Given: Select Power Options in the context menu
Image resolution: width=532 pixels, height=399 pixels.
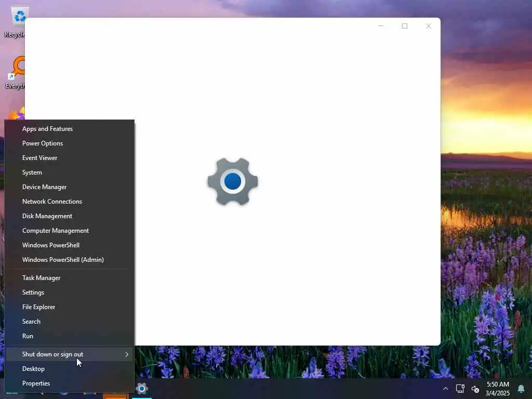Looking at the screenshot, I should click(70, 143).
